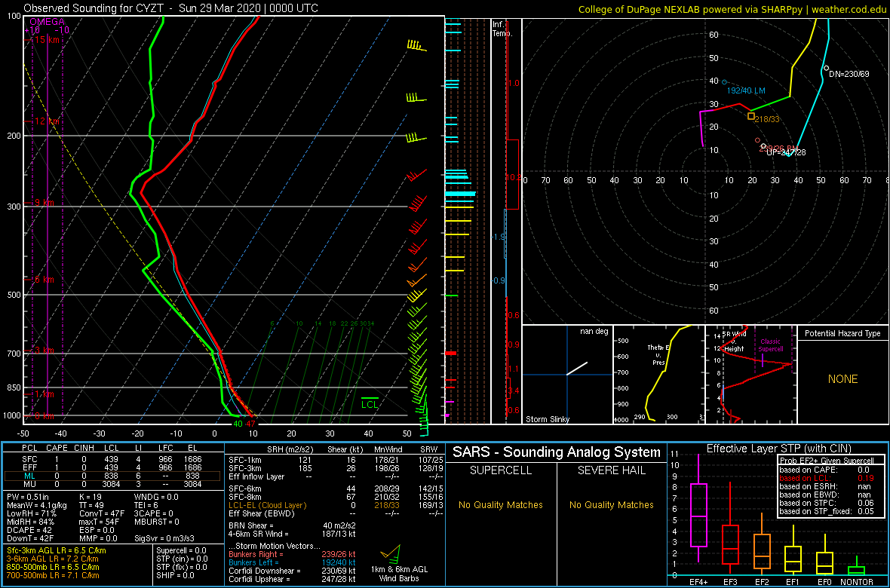Click 'Corfidi Upshear = 247/28 kt' line
890x588 pixels.
(x=292, y=579)
